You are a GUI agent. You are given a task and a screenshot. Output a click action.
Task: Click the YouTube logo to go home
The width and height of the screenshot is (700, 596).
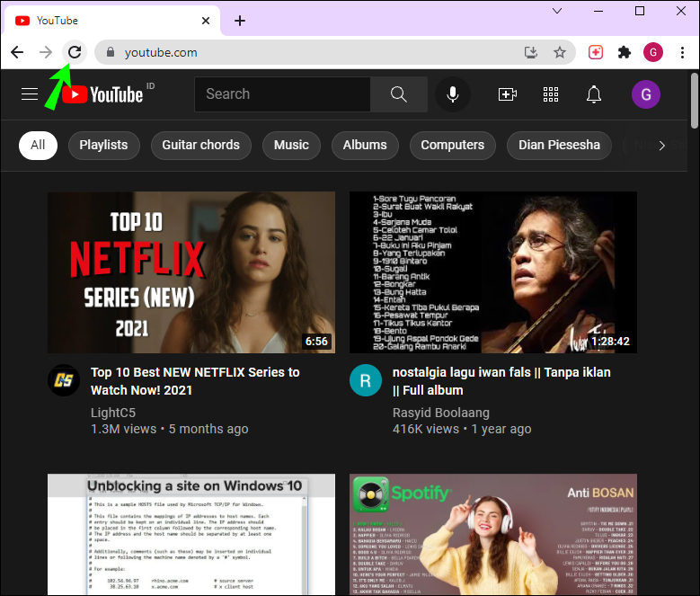[x=102, y=94]
